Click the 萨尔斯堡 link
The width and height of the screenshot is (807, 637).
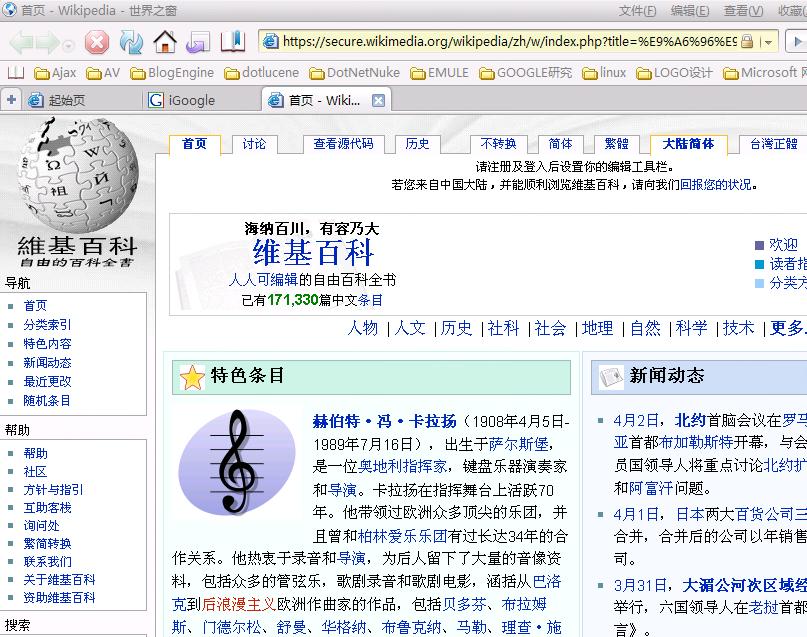519,444
